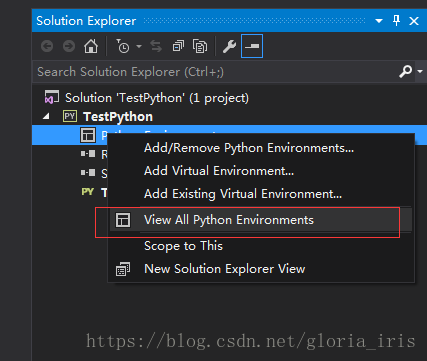Open the Solution Explorer window position dropdown
This screenshot has height=361, width=427.
pos(379,21)
